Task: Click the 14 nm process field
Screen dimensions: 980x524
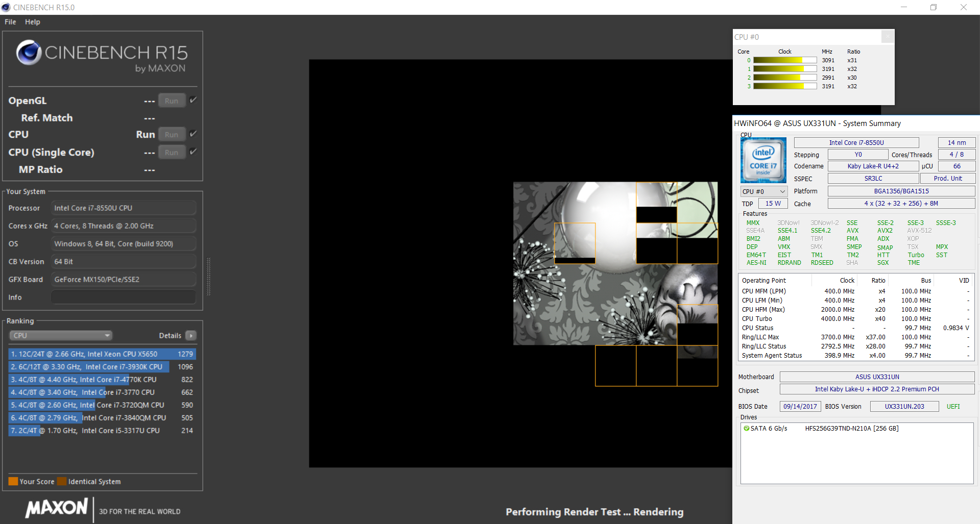Action: 957,143
